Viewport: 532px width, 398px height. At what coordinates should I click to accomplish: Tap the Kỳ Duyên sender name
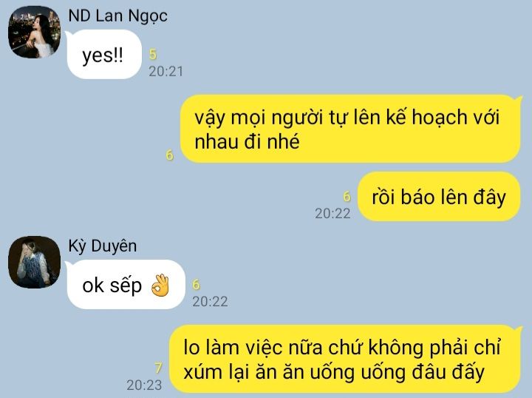pyautogui.click(x=103, y=246)
